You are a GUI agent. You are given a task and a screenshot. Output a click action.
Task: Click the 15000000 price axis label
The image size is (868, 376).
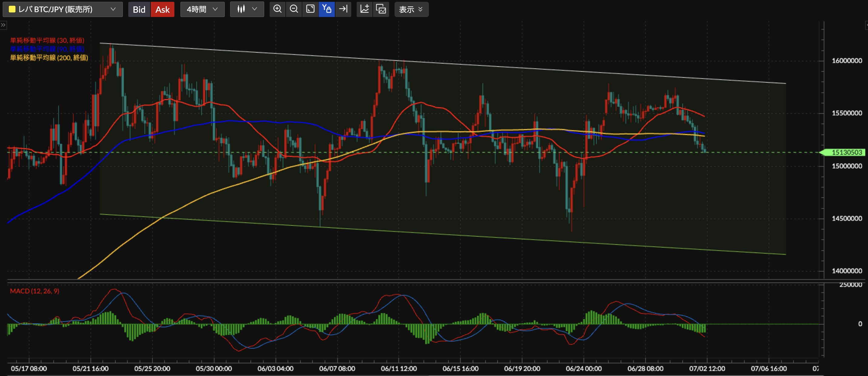coord(847,166)
